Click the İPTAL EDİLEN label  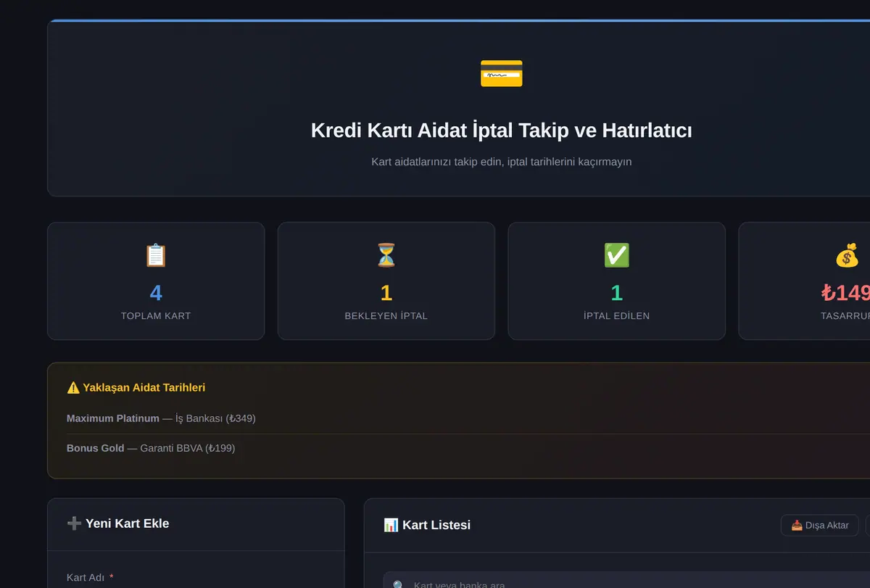click(x=617, y=316)
